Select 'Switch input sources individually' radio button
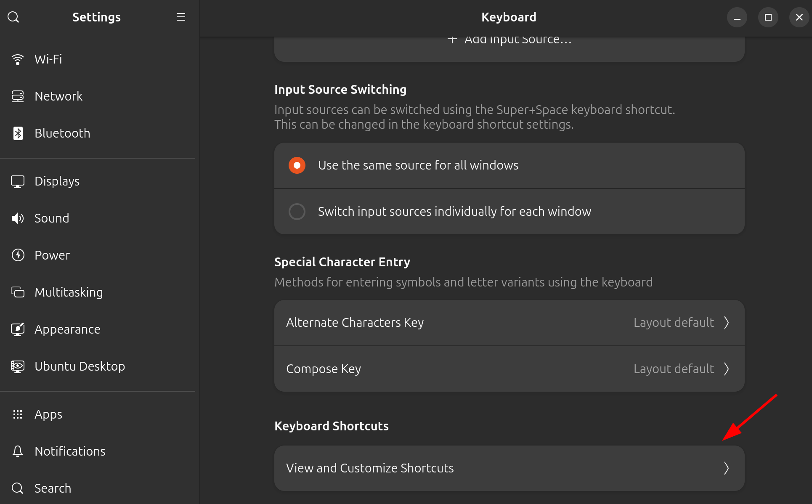The image size is (812, 504). pos(297,212)
